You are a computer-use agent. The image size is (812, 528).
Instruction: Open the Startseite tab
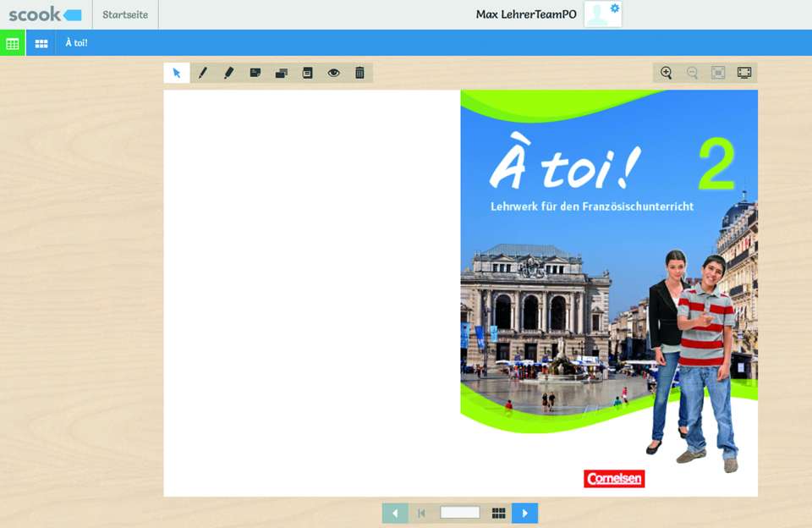click(125, 14)
